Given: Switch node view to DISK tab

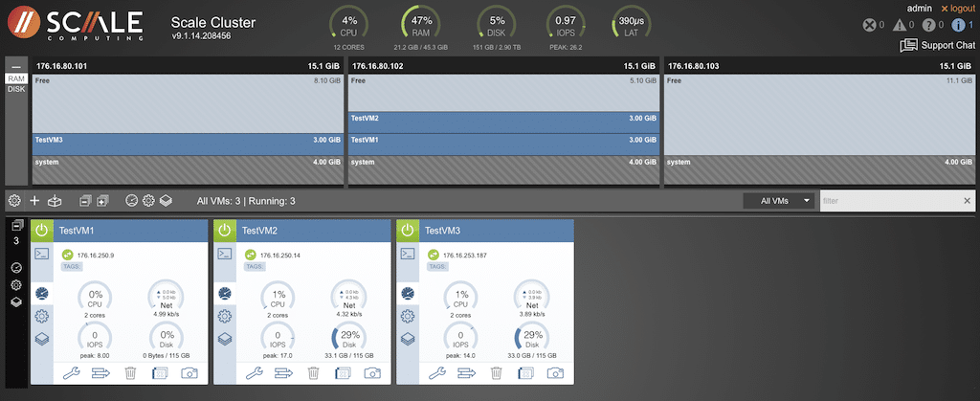Looking at the screenshot, I should point(16,89).
